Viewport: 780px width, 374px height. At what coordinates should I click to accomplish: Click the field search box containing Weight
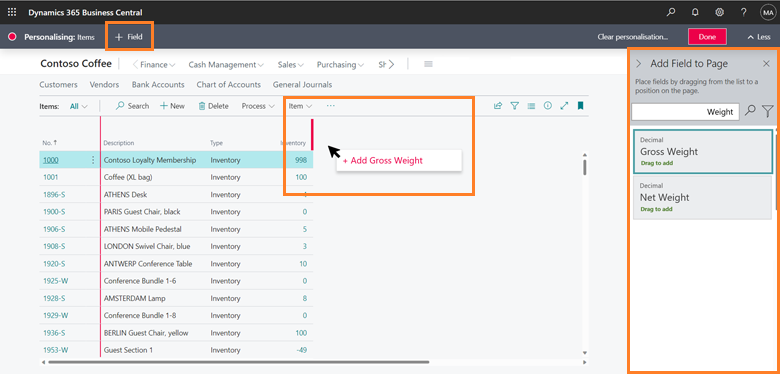685,112
